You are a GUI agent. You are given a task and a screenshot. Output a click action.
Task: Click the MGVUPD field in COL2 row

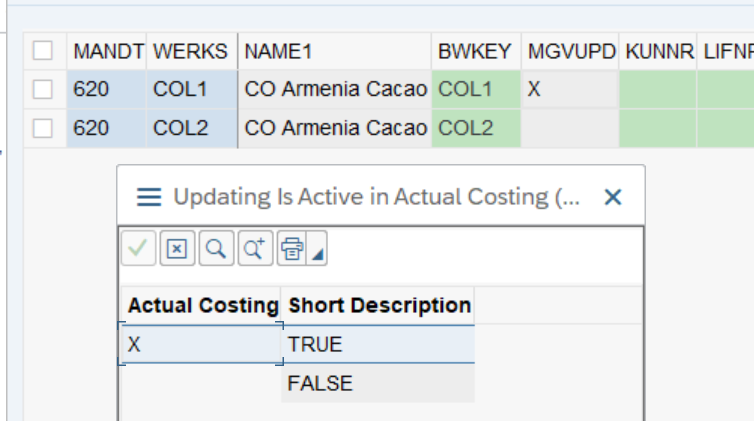(570, 127)
